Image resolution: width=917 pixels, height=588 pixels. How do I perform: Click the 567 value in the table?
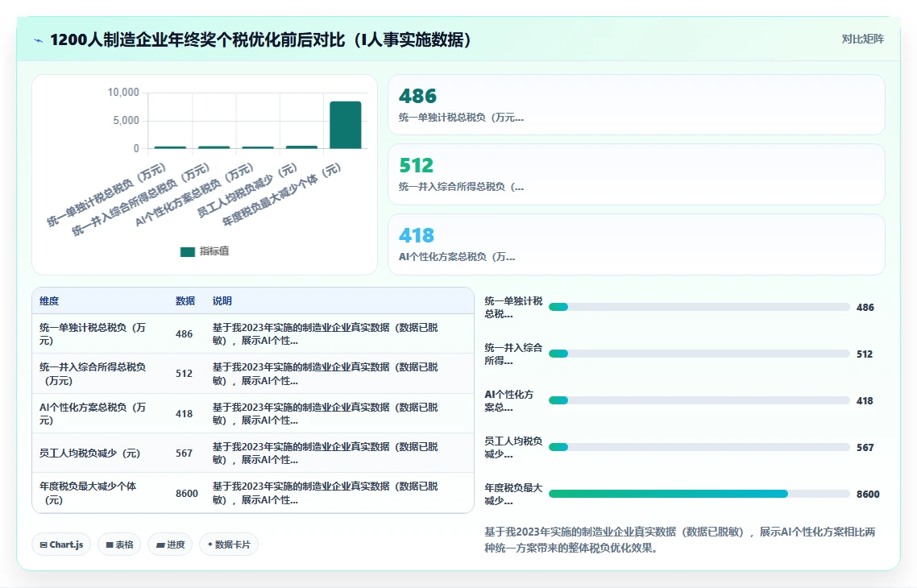185,453
